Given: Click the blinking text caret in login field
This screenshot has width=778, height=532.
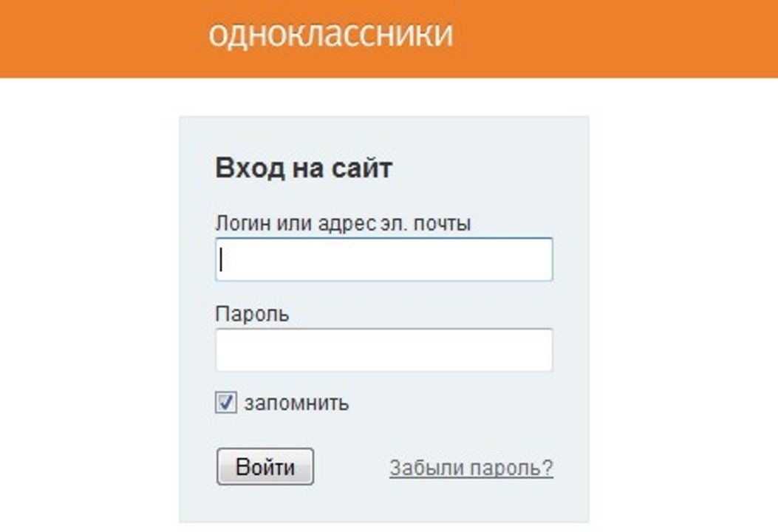Looking at the screenshot, I should click(x=222, y=260).
